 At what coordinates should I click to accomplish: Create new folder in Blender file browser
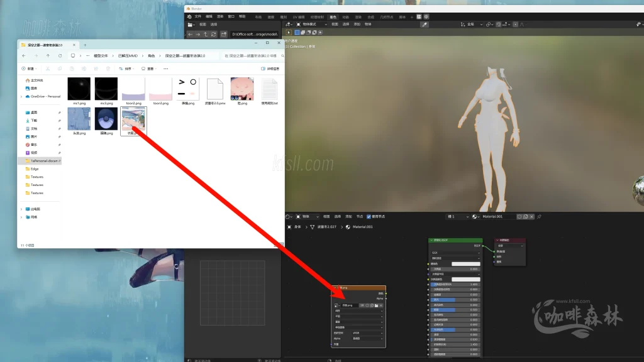pos(223,35)
